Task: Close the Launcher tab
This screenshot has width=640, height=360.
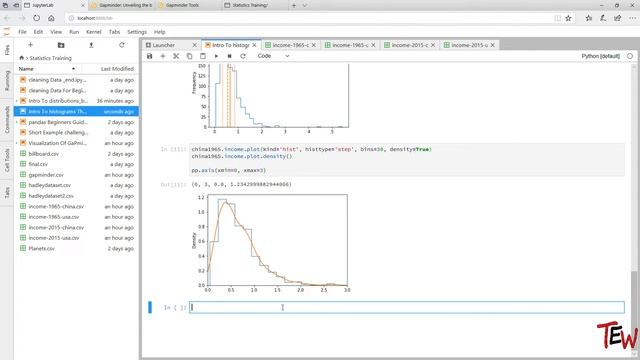Action: [194, 45]
